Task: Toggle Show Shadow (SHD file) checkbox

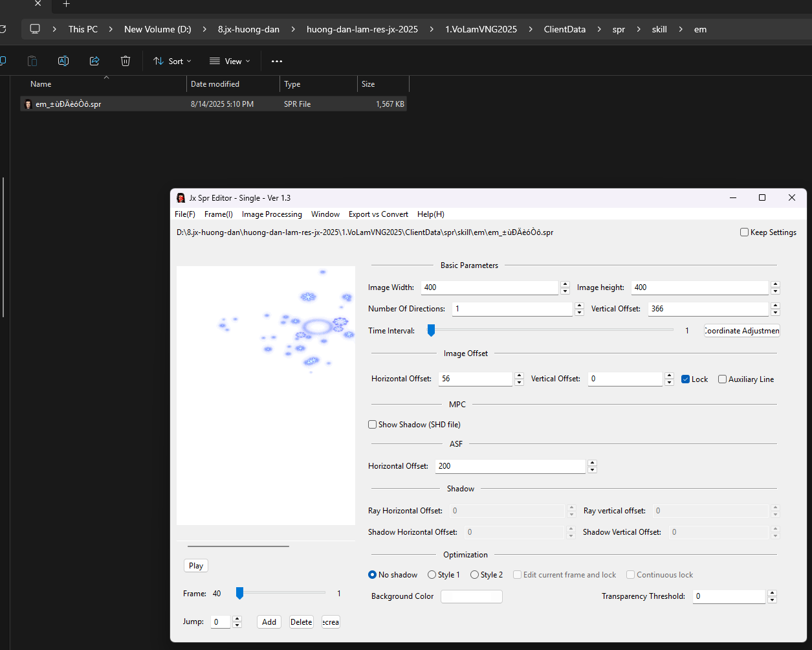Action: tap(373, 425)
